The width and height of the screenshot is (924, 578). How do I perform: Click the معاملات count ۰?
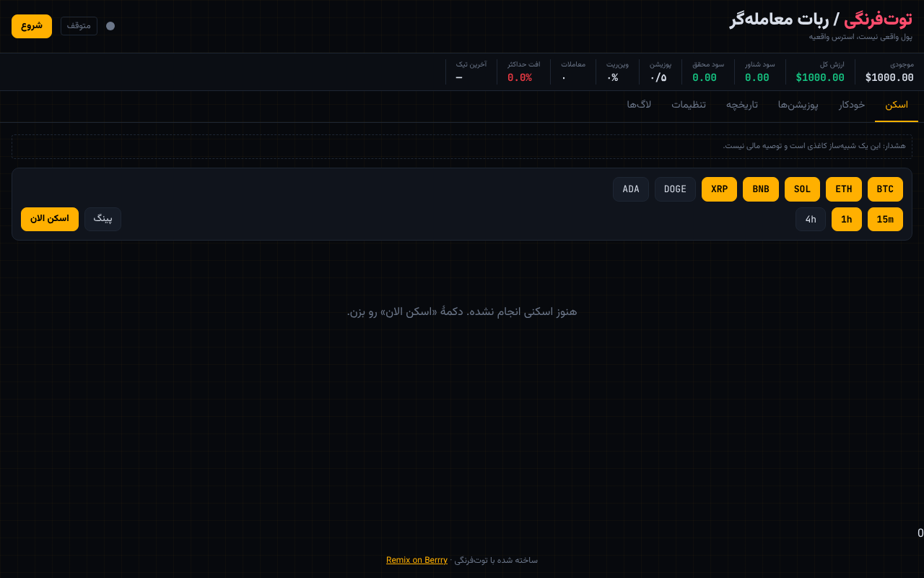tap(564, 78)
